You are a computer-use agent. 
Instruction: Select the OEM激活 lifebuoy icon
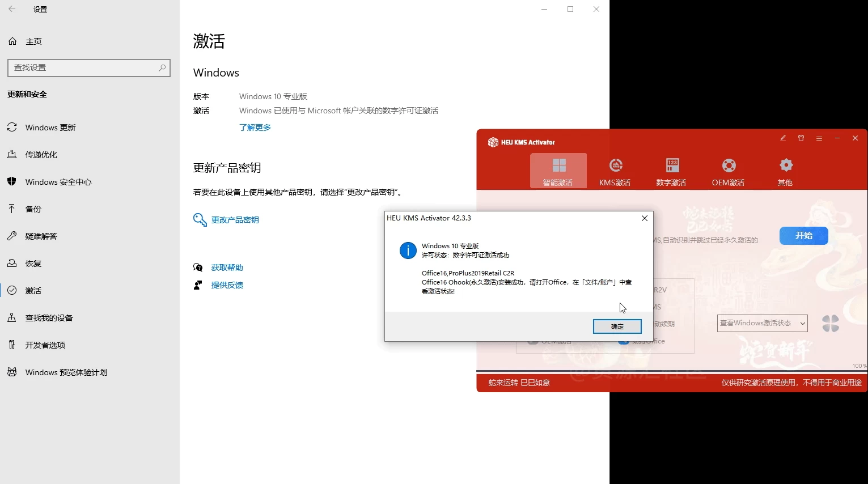(729, 165)
